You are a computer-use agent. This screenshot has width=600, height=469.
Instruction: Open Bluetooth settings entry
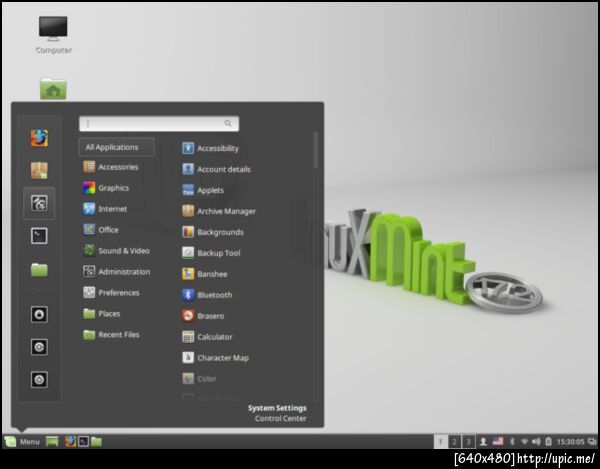point(207,295)
